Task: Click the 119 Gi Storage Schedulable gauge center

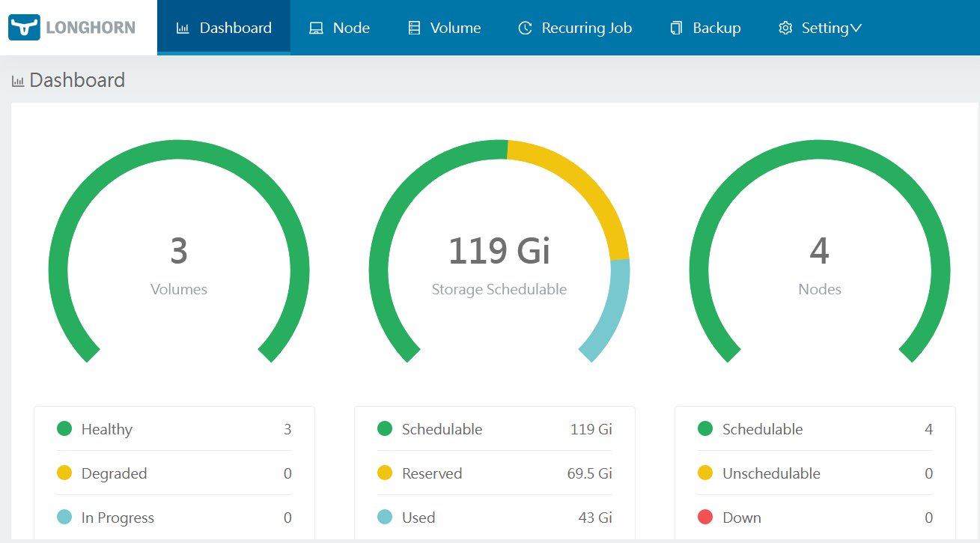Action: [x=499, y=251]
